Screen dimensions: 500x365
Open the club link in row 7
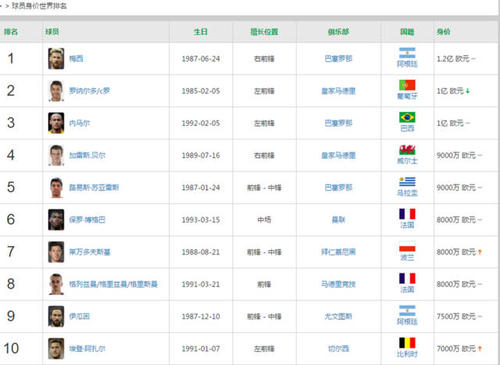[338, 252]
